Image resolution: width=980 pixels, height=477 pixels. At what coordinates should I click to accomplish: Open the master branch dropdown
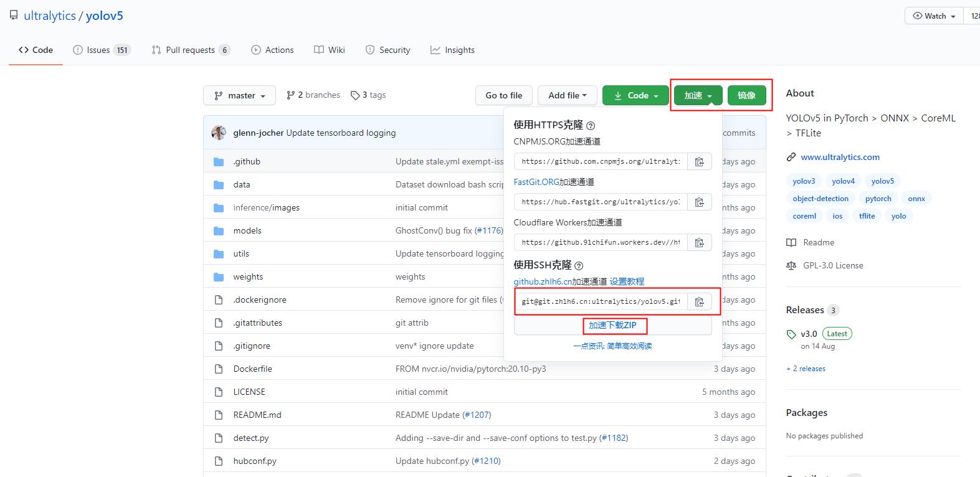click(239, 95)
